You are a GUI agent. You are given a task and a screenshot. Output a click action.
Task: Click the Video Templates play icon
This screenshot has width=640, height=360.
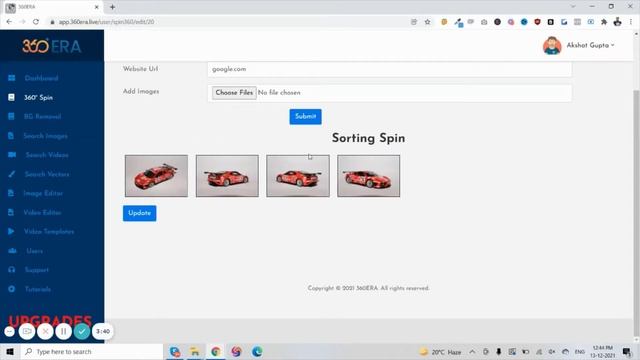[x=11, y=231]
